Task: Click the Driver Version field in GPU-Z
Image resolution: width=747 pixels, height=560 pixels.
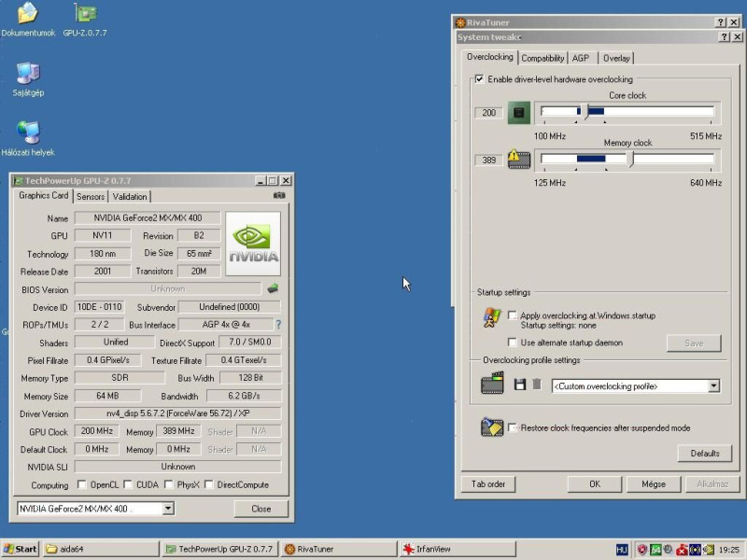Action: (x=177, y=413)
